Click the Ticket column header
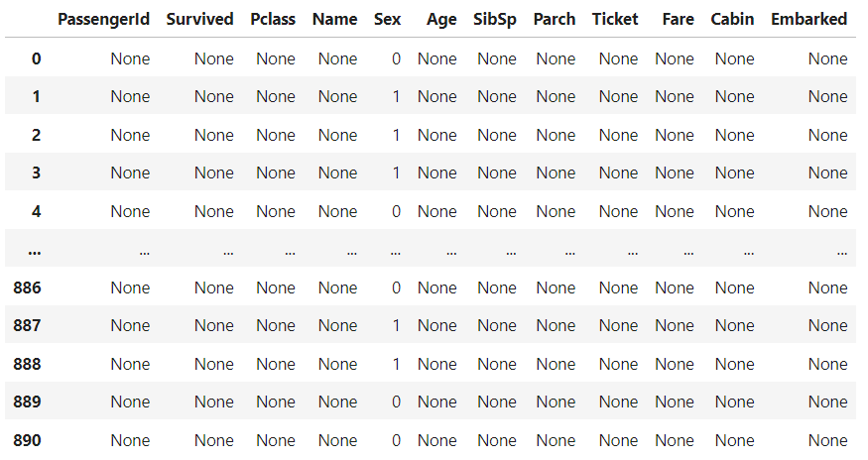The height and width of the screenshot is (460, 868). 615,19
